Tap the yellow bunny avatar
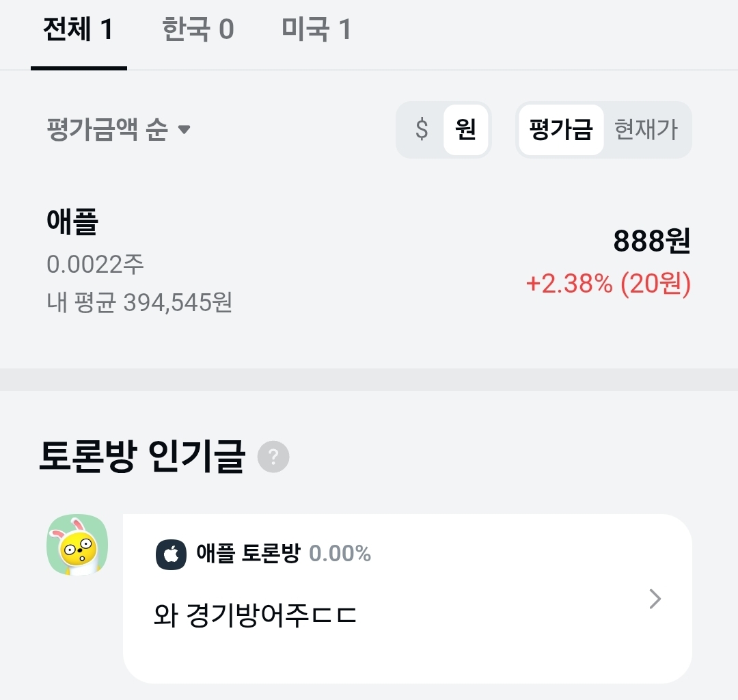Image resolution: width=738 pixels, height=700 pixels. (x=77, y=544)
